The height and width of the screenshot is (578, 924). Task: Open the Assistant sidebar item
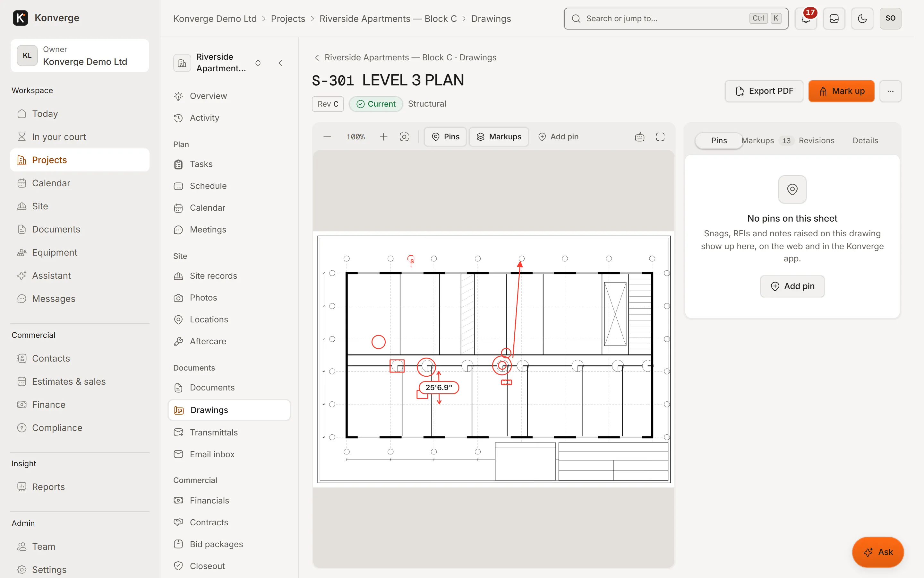(80, 276)
